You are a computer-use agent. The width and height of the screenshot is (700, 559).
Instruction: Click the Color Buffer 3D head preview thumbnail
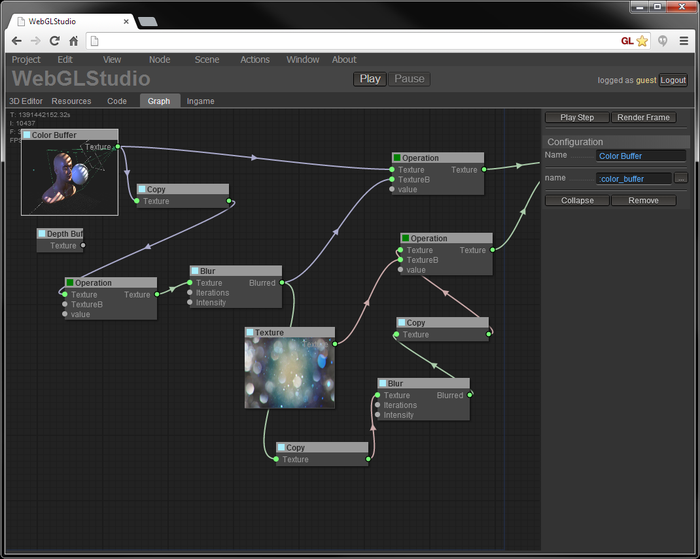(x=70, y=178)
